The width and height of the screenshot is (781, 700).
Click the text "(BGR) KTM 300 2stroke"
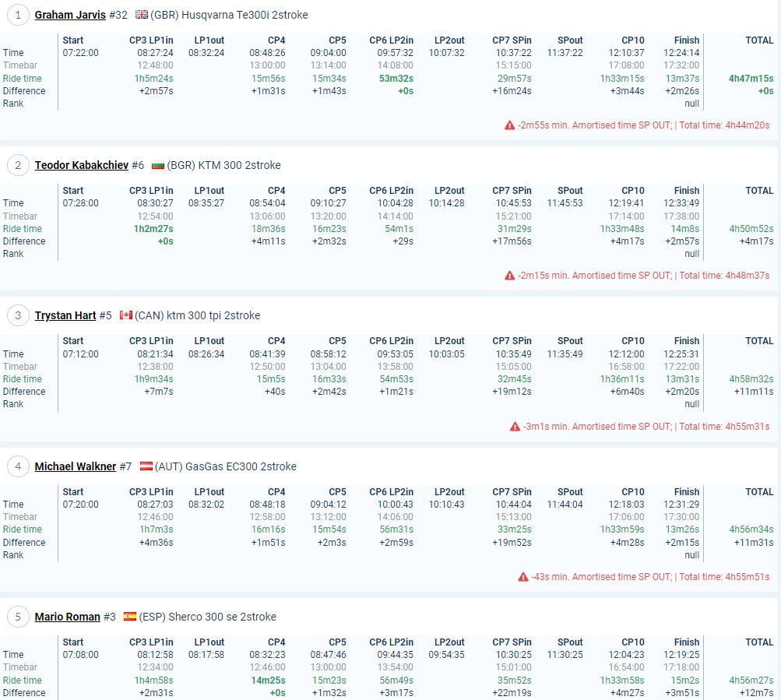tap(224, 165)
